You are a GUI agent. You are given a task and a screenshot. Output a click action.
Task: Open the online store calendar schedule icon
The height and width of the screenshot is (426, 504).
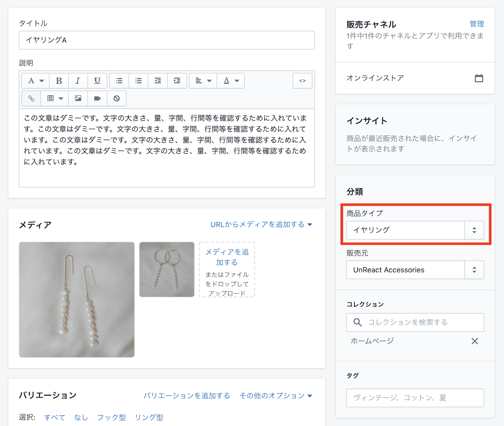click(x=479, y=78)
